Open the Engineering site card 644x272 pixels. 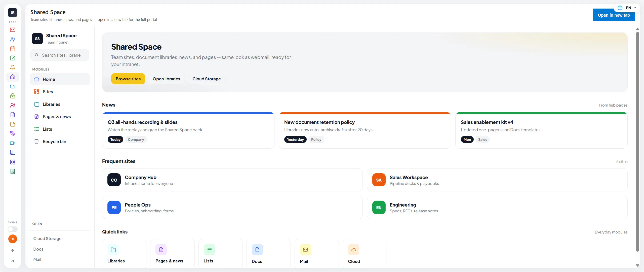point(497,207)
